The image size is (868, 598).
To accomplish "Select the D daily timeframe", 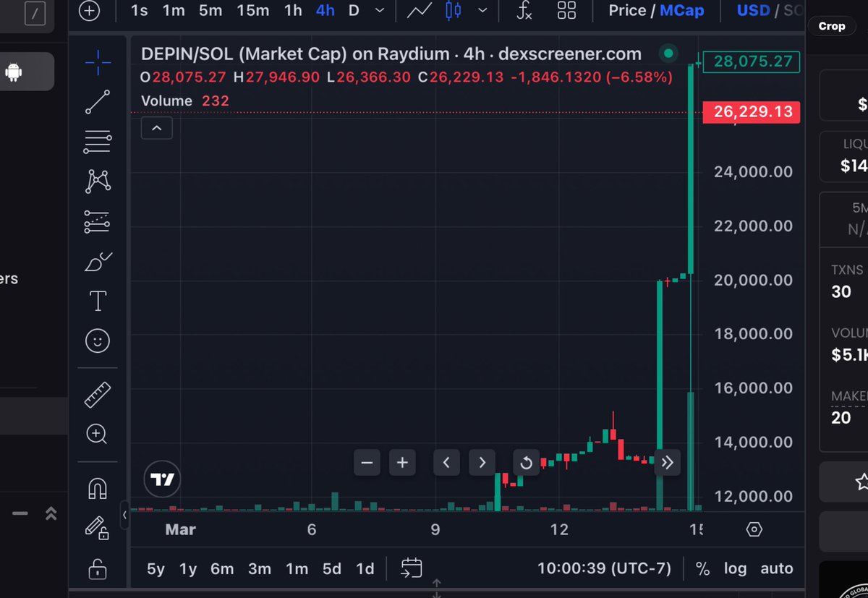I will coord(354,10).
